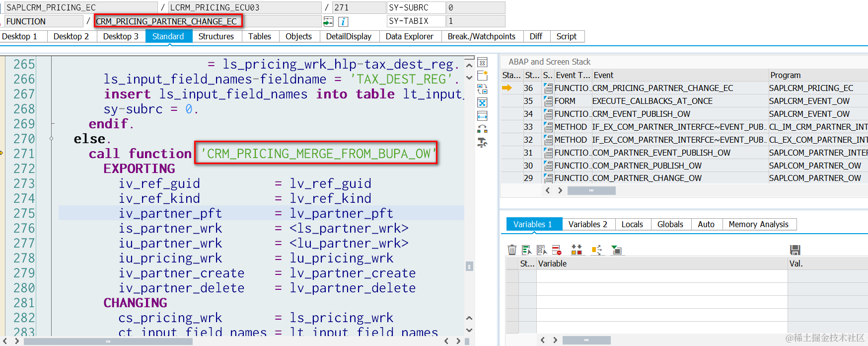Switch to the Tables tab
Screen dimensions: 868x346
coord(260,36)
